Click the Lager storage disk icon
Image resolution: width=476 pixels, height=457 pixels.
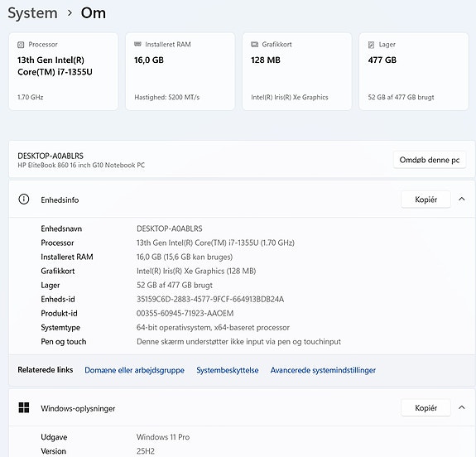(x=371, y=45)
